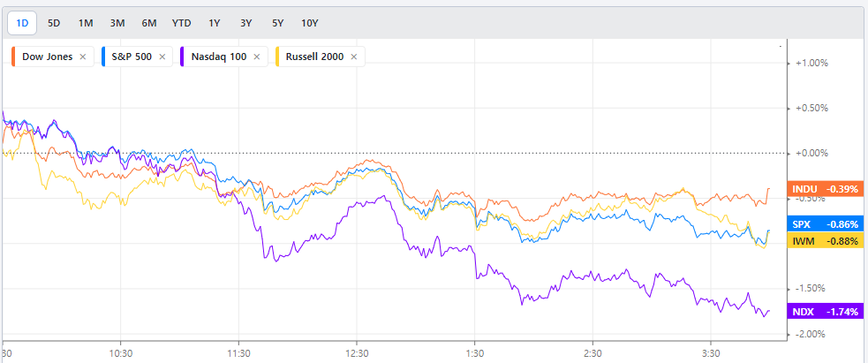Viewport: 868px width, 363px height.
Task: Remove Nasdaq 100 series with its X icon
Action: (257, 57)
